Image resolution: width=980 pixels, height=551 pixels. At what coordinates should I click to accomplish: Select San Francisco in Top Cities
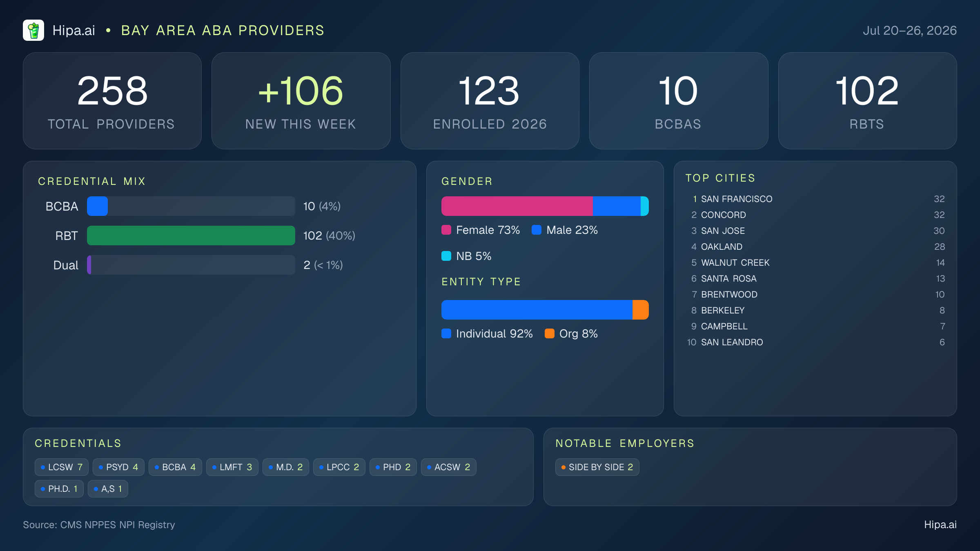(x=815, y=199)
